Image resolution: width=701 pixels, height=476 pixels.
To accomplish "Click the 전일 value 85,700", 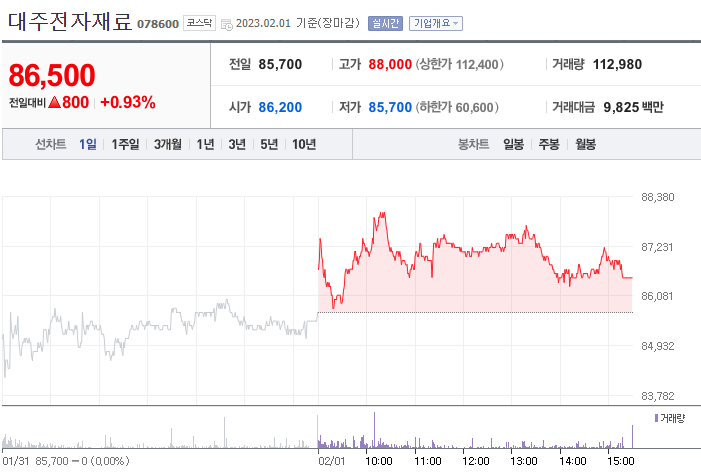I will click(x=280, y=64).
